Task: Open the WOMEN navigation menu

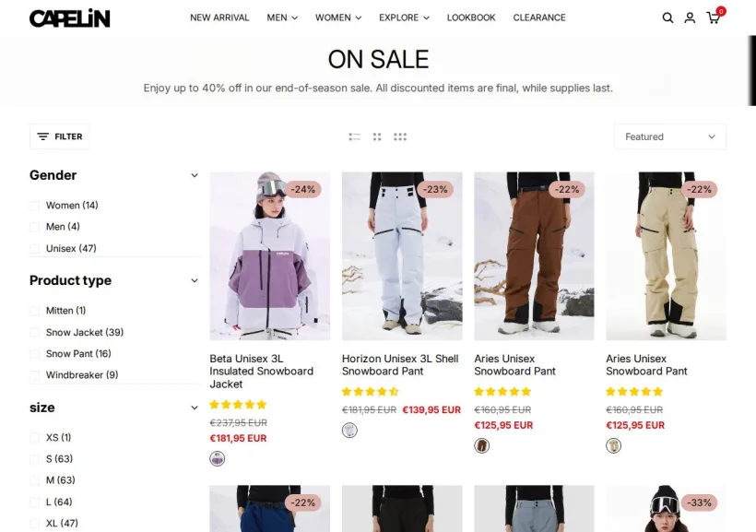Action: pos(338,18)
